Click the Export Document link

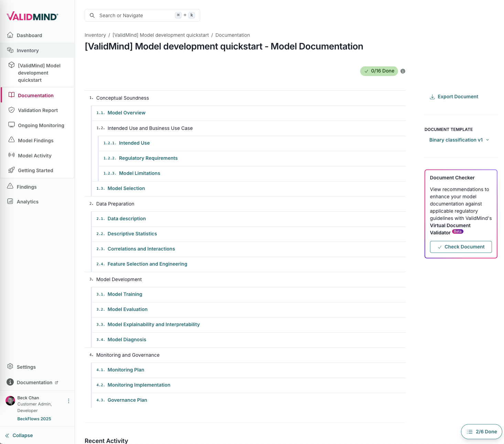pyautogui.click(x=454, y=97)
